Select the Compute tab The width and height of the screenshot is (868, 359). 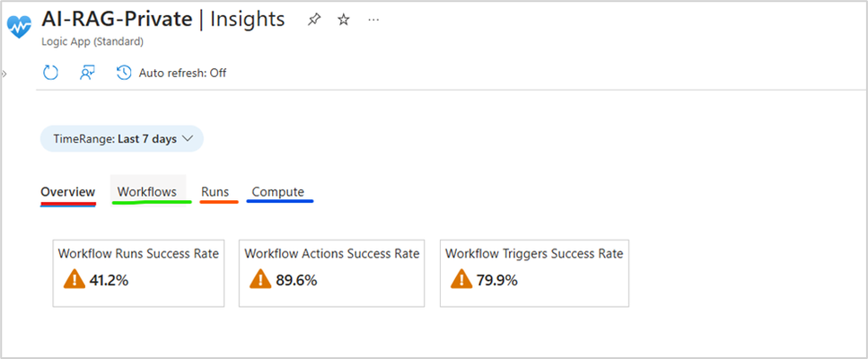(x=278, y=192)
